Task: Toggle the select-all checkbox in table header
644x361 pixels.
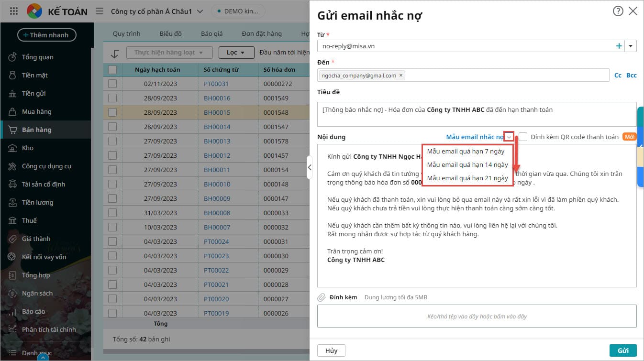Action: (112, 70)
